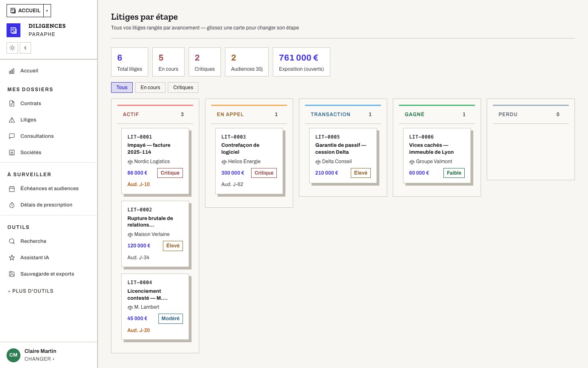The image size is (588, 368).
Task: Click the Total litiges stat card
Action: pyautogui.click(x=129, y=62)
